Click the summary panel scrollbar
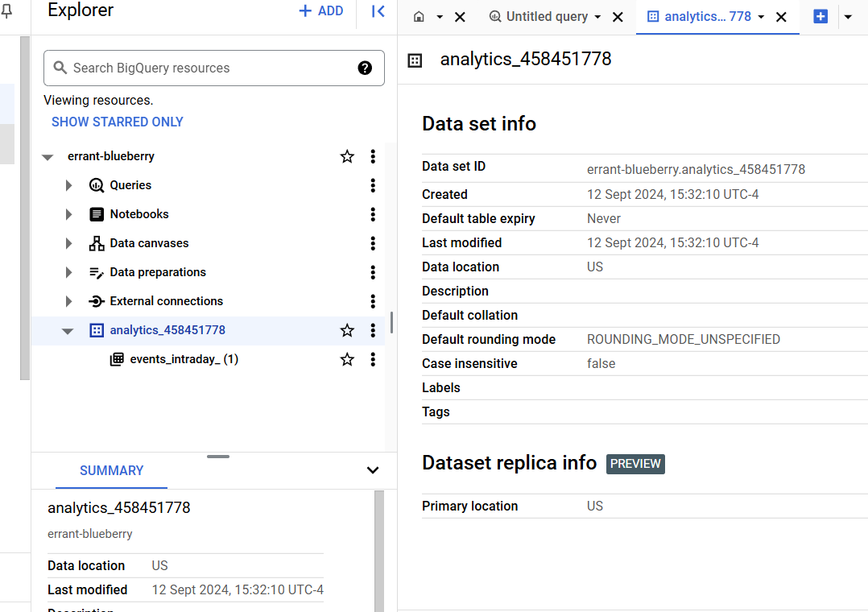The width and height of the screenshot is (868, 612). [379, 551]
